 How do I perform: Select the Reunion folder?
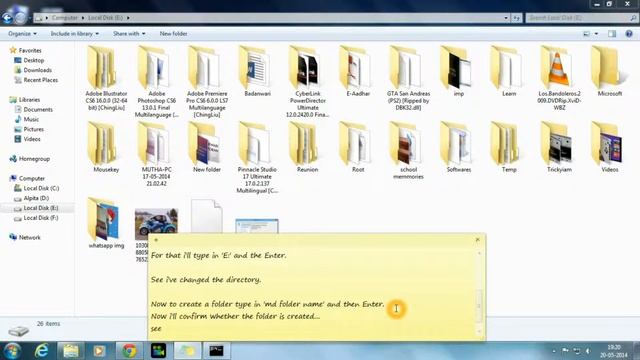[307, 147]
